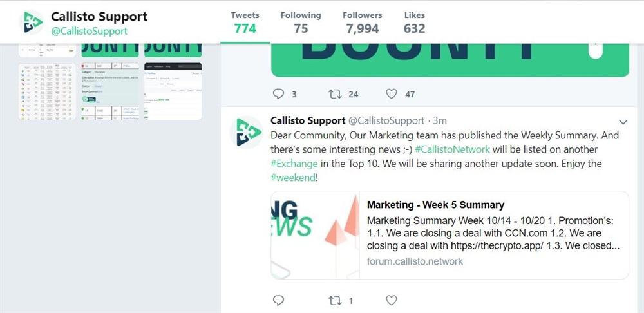644x313 pixels.
Task: Reply to the Weekly Summary tweet
Action: pos(278,300)
